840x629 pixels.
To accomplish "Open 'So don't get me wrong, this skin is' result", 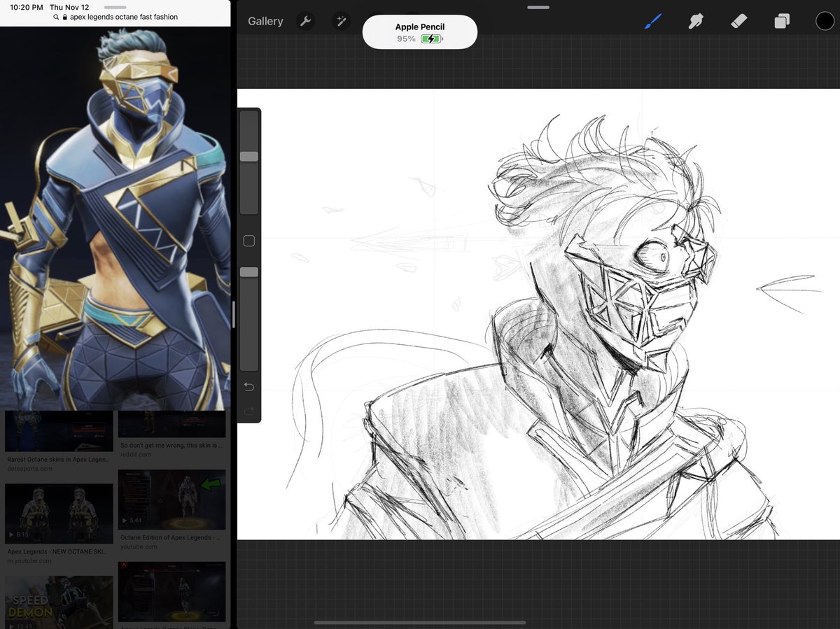I will tap(171, 445).
